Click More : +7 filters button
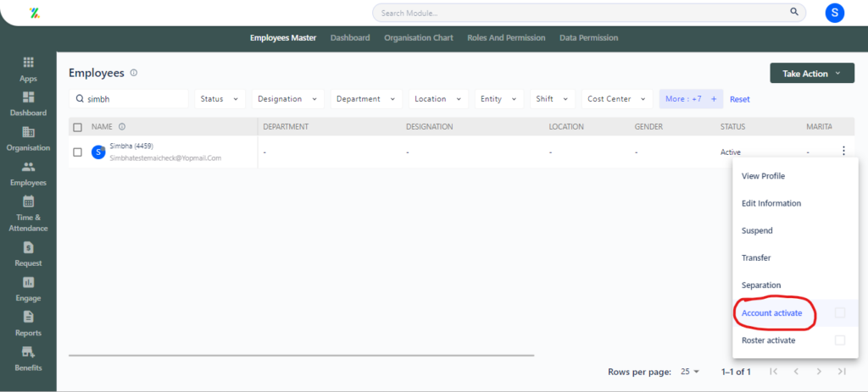The height and width of the screenshot is (392, 868). [x=691, y=99]
